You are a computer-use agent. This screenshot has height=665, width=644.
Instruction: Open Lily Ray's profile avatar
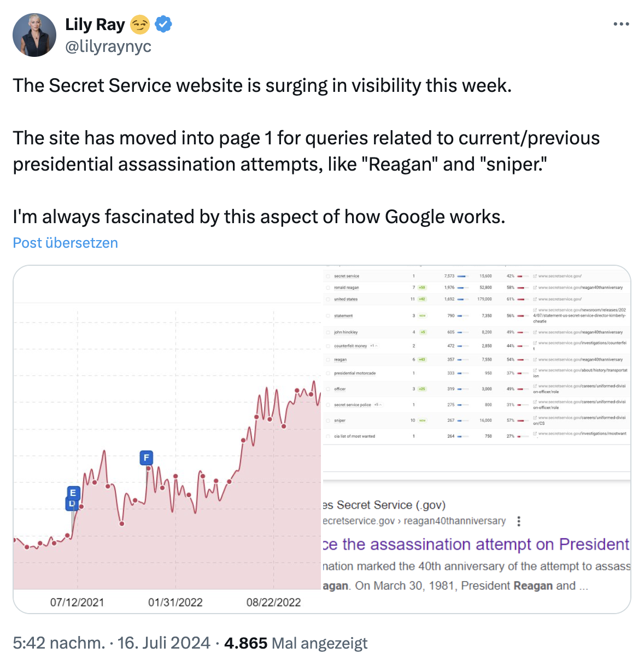(34, 34)
